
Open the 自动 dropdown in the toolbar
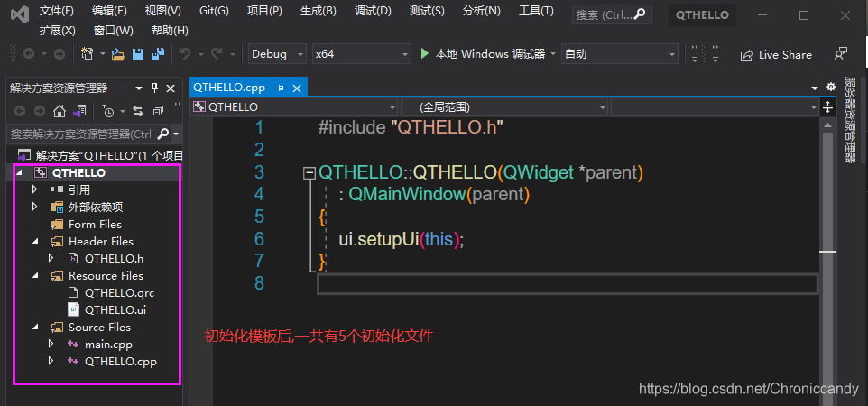[620, 54]
